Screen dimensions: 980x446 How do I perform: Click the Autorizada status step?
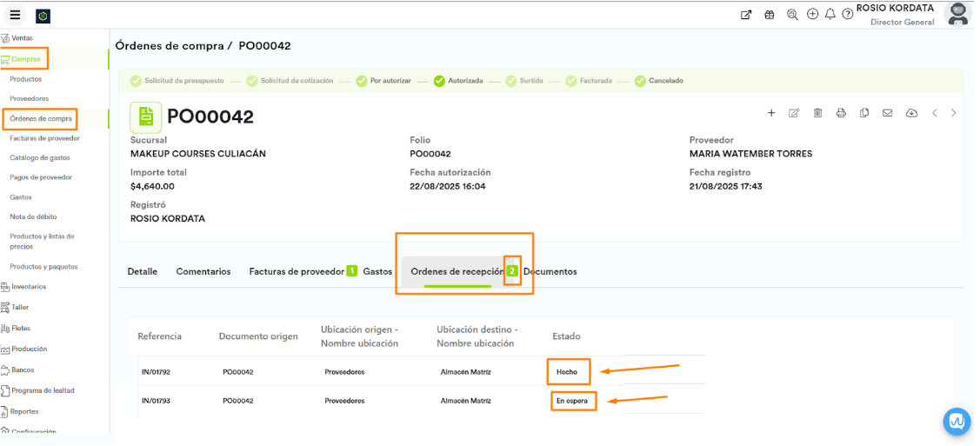(x=464, y=81)
